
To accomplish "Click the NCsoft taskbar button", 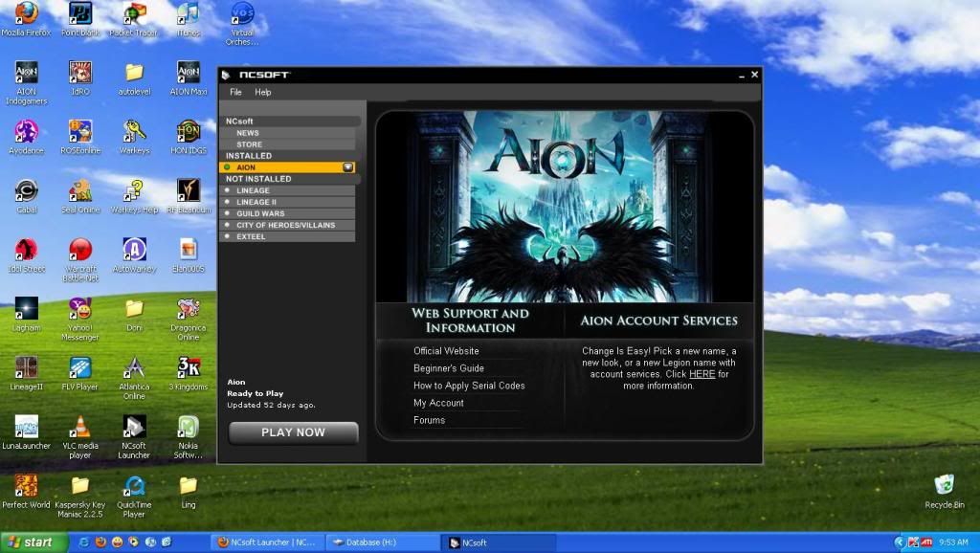I will click(500, 542).
